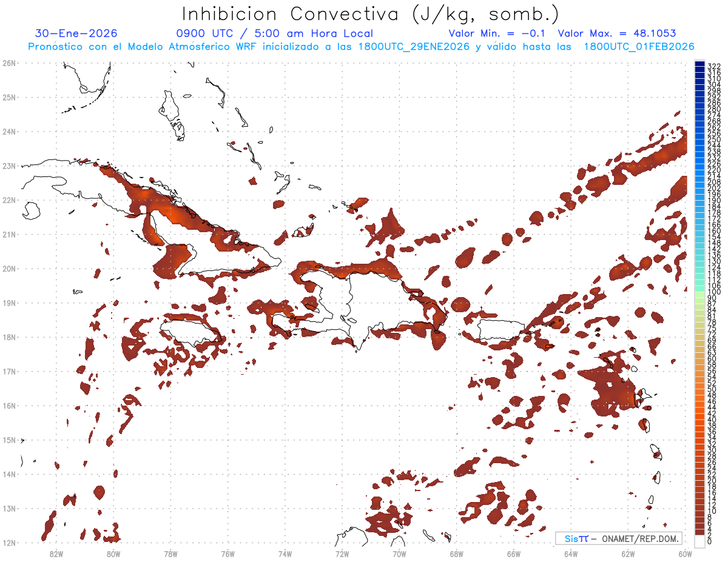Click the 14N latitude label
Screen dimensions: 728x562
point(9,474)
